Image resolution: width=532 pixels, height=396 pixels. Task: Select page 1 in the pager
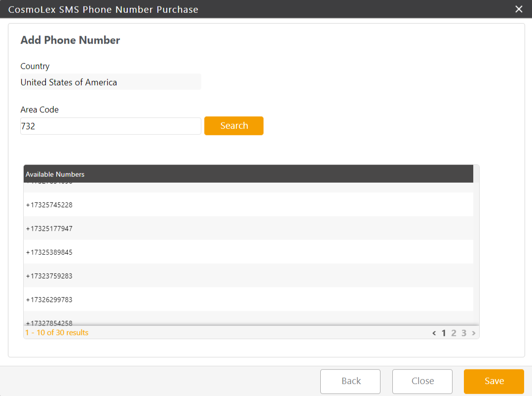(x=444, y=333)
